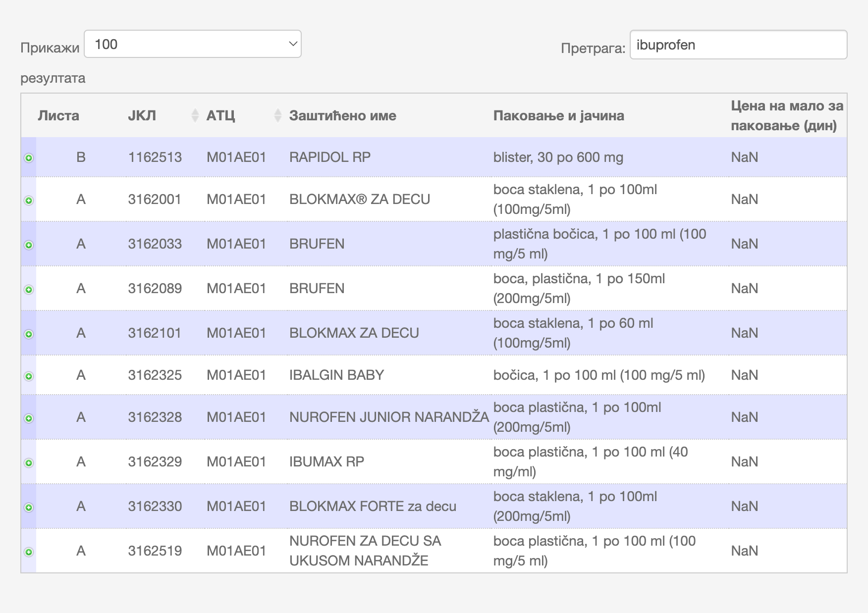Expand details for BLOKMAX ZA DECU 3162101
The height and width of the screenshot is (613, 868).
[x=29, y=334]
